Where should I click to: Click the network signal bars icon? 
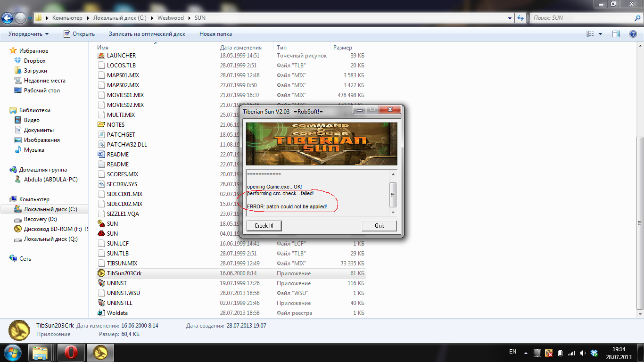[571, 353]
